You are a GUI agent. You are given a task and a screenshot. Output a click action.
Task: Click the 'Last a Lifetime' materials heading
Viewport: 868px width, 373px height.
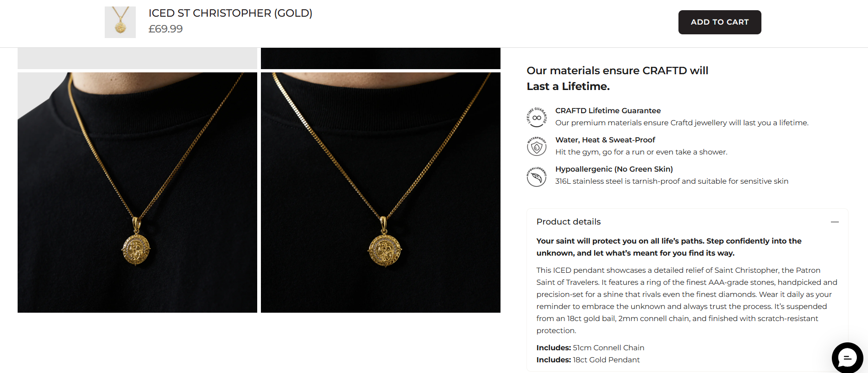[617, 78]
